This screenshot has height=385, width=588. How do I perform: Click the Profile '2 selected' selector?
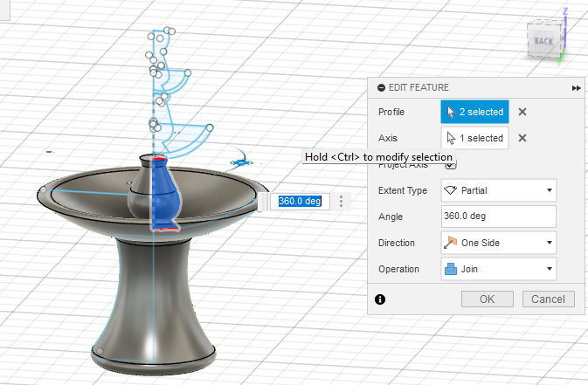pyautogui.click(x=474, y=112)
